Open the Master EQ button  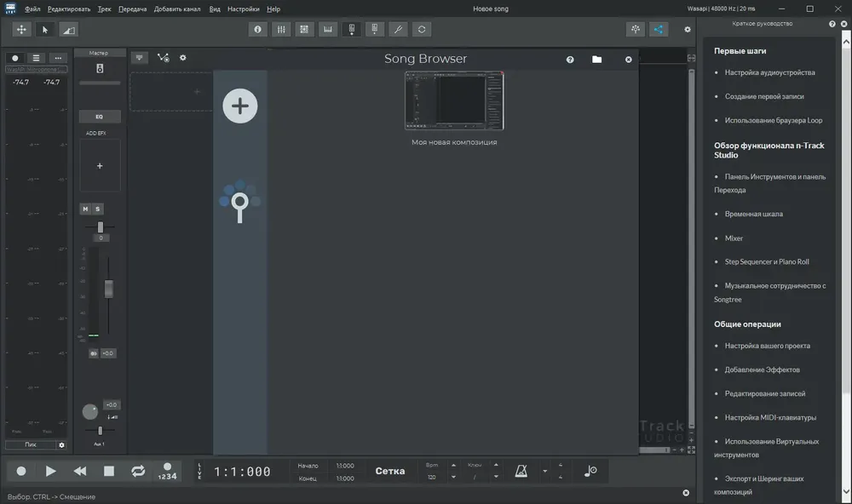click(x=100, y=117)
